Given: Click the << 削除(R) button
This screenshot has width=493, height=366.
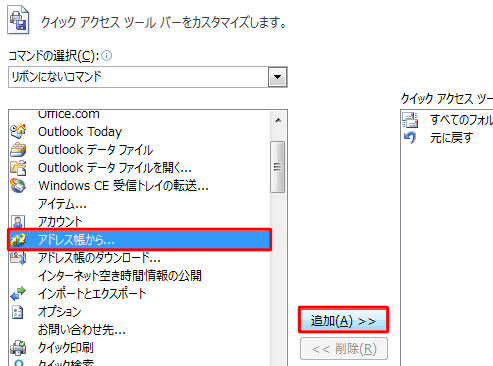Looking at the screenshot, I should tap(344, 349).
